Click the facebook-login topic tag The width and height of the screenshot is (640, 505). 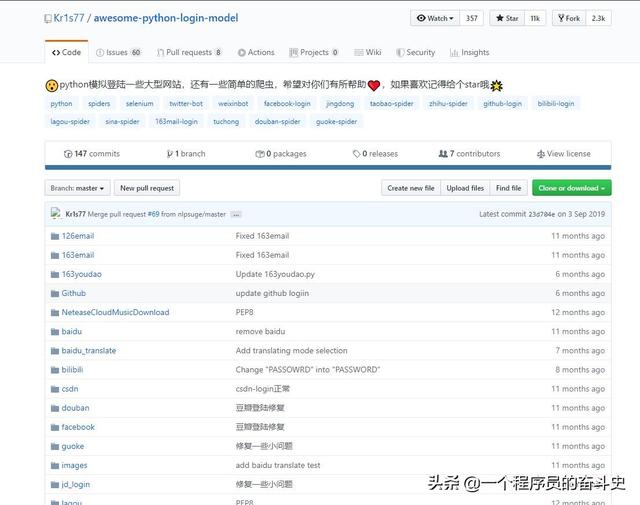[287, 104]
